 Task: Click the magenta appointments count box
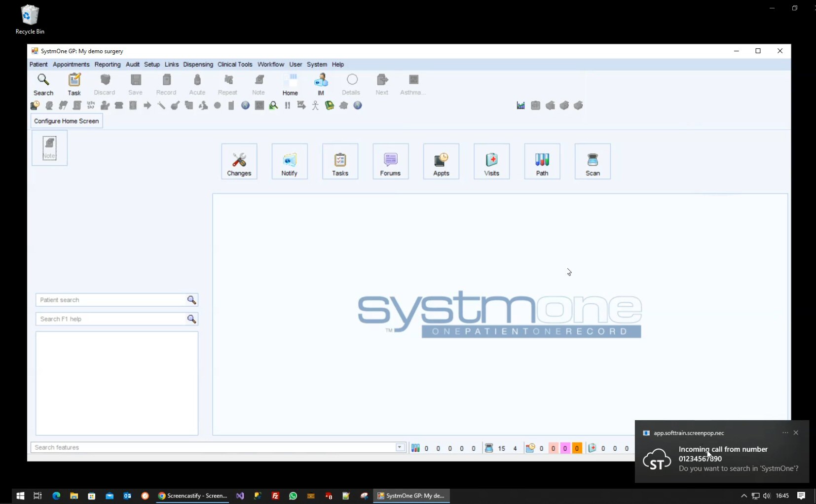click(x=565, y=448)
